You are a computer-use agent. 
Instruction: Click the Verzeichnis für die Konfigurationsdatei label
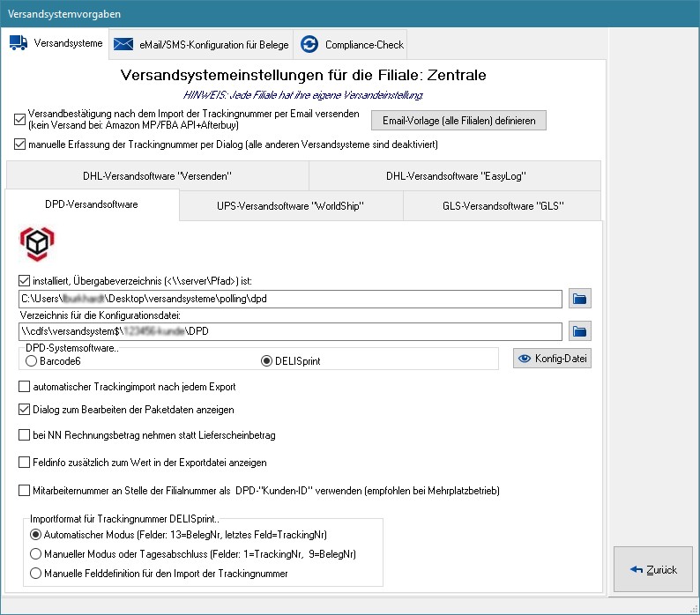(100, 315)
